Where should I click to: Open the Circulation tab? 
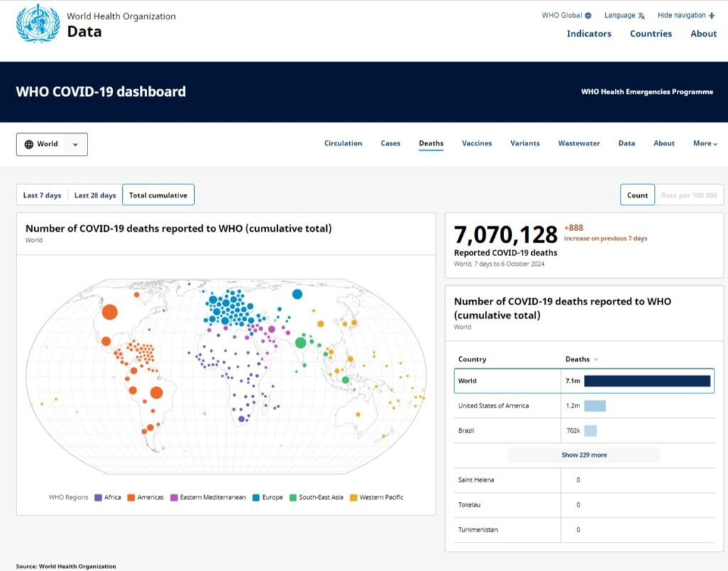click(343, 144)
